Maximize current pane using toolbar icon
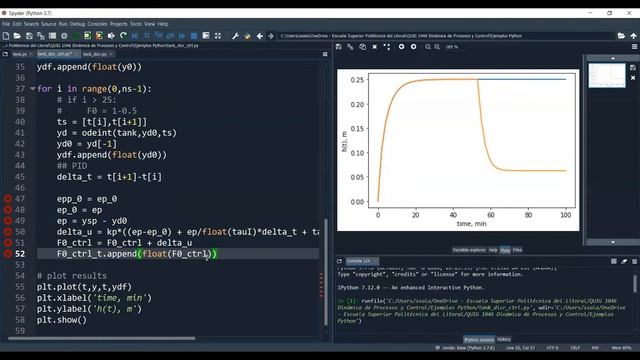The width and height of the screenshot is (640, 360). coord(206,36)
